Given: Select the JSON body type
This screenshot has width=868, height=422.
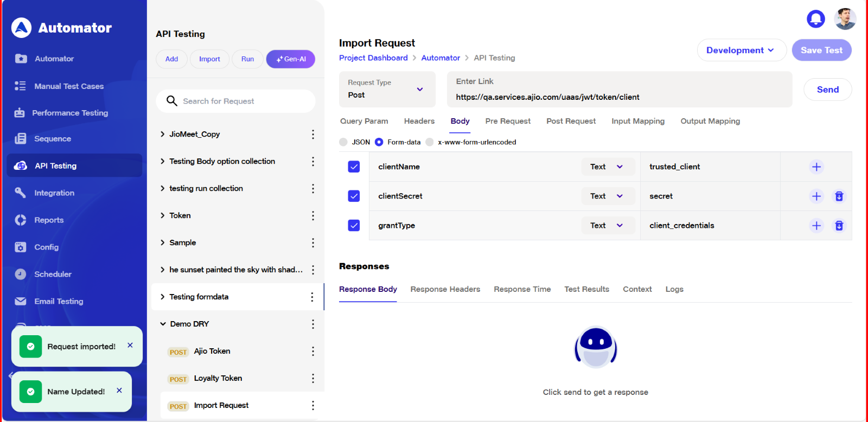Looking at the screenshot, I should click(343, 142).
